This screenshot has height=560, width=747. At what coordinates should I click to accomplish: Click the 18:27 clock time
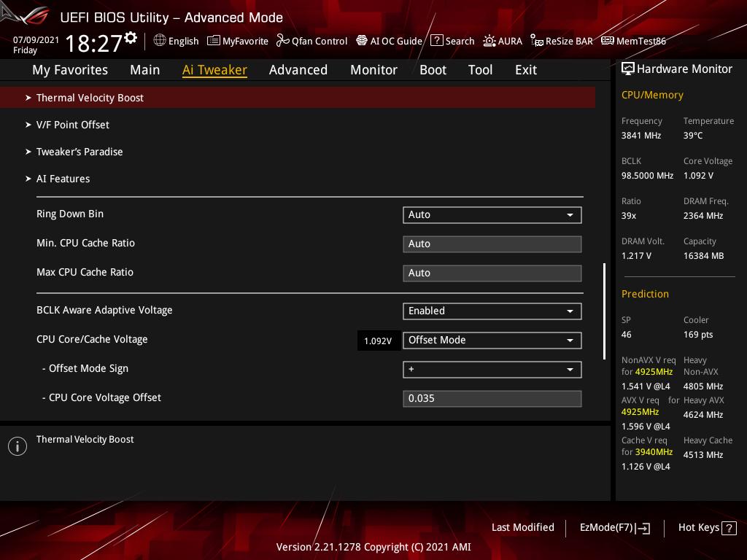[94, 43]
